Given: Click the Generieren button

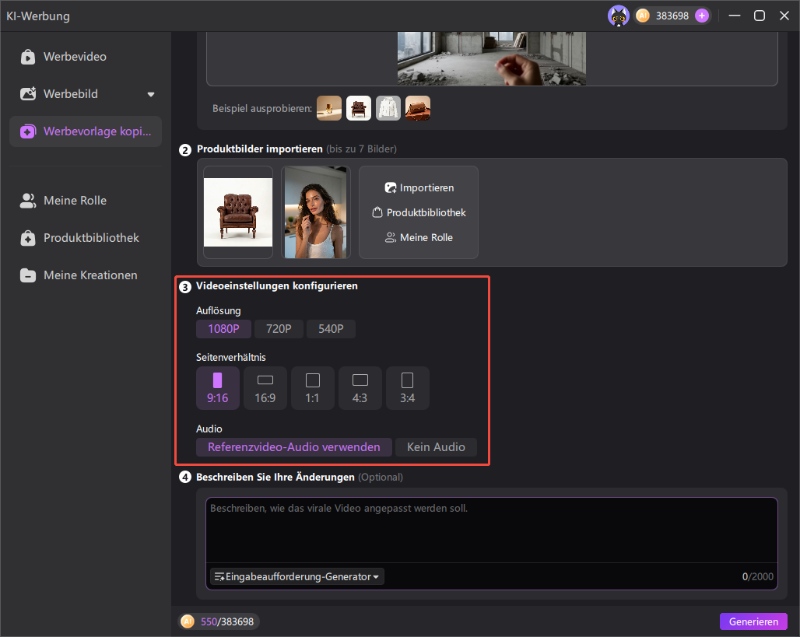Looking at the screenshot, I should tap(753, 622).
